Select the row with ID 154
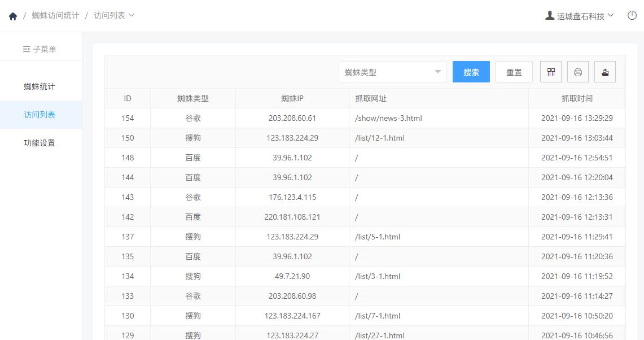Screen dimensions: 644x340 pos(365,118)
